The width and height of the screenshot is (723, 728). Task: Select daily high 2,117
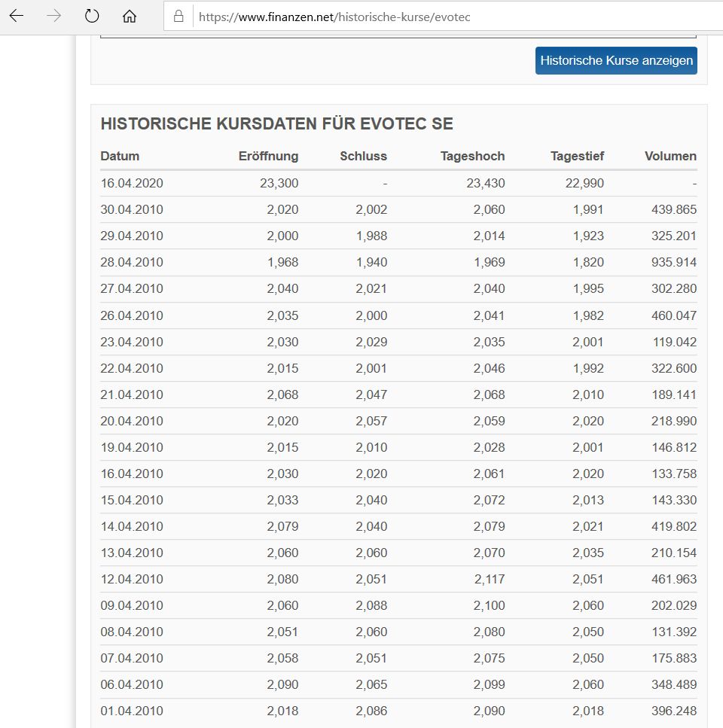coord(490,580)
